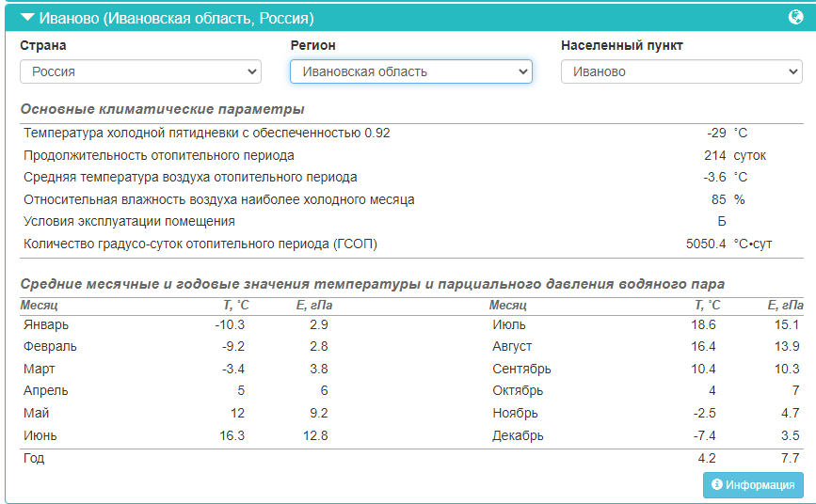The height and width of the screenshot is (504, 816).
Task: Click August pressure value 13.9
Action: click(787, 346)
